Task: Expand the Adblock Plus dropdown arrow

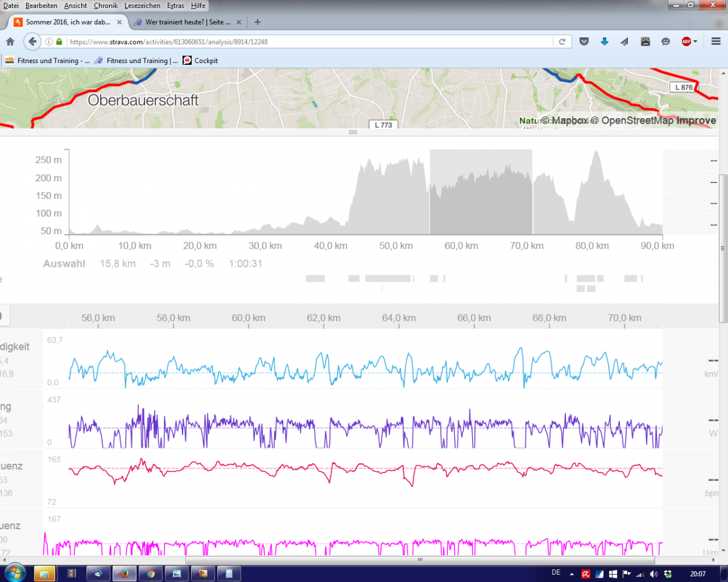Action: (x=695, y=42)
